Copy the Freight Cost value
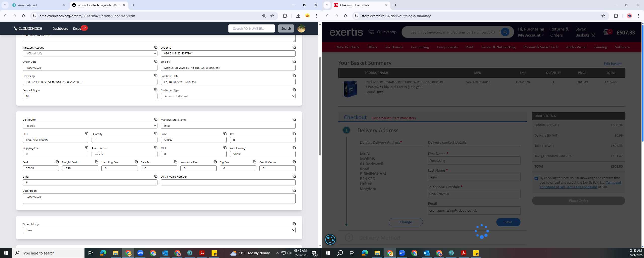This screenshot has height=258, width=644. [97, 162]
